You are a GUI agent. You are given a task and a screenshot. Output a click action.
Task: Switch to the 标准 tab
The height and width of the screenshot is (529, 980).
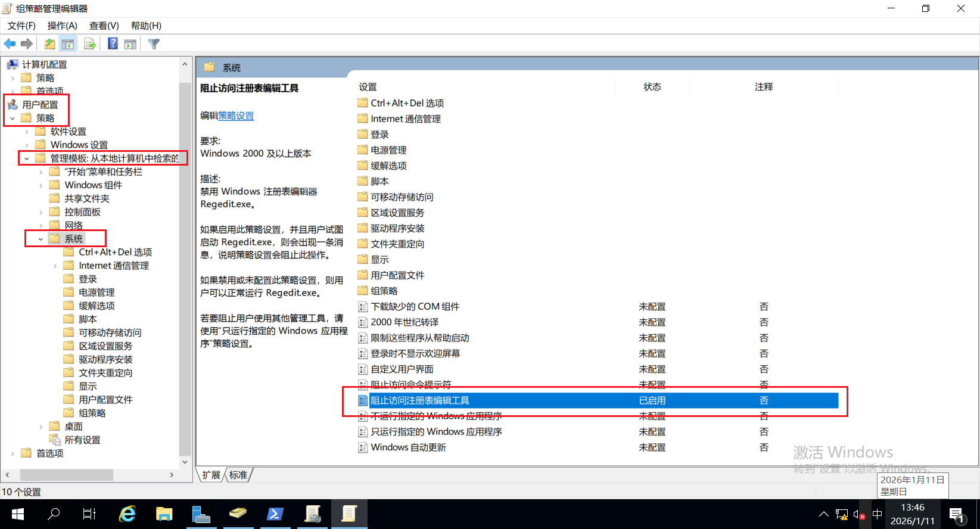(238, 475)
